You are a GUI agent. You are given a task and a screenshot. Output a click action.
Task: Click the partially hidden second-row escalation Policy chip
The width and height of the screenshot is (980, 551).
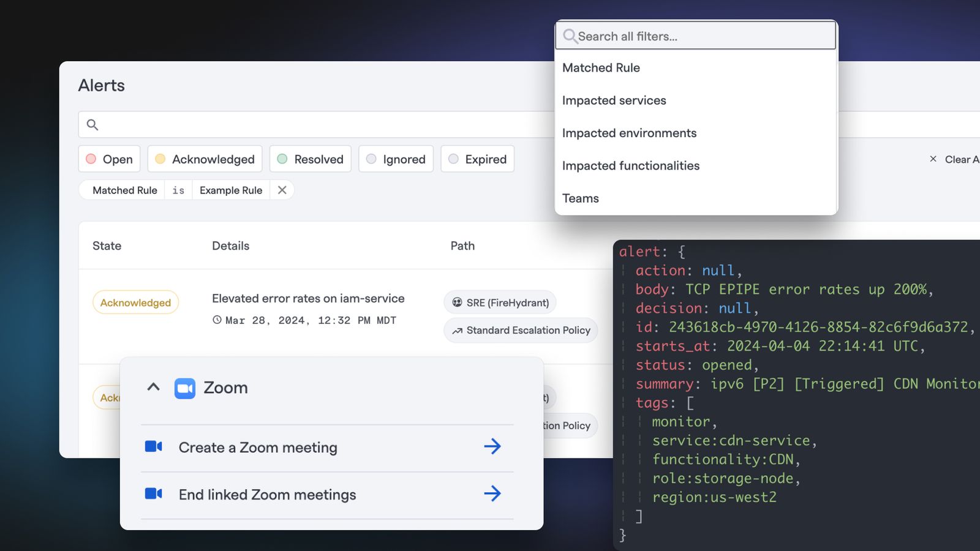point(570,425)
